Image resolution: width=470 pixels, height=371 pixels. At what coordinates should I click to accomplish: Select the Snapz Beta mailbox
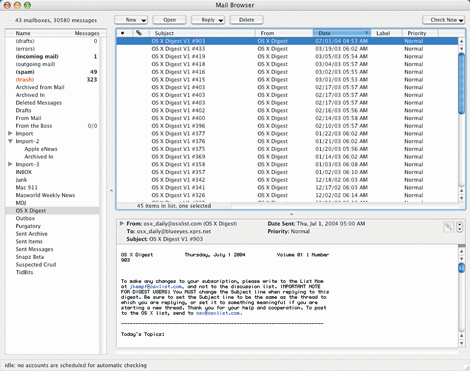click(52, 257)
